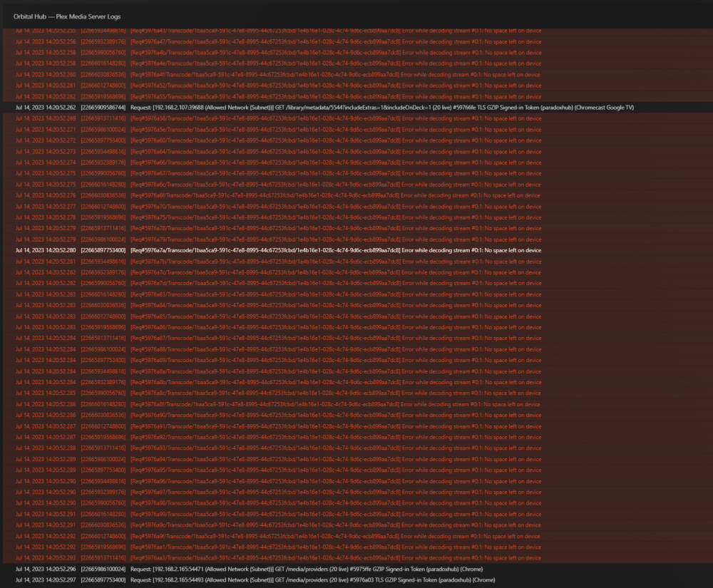Select log row with Req#5976a66
713x588 pixels.
point(356,163)
